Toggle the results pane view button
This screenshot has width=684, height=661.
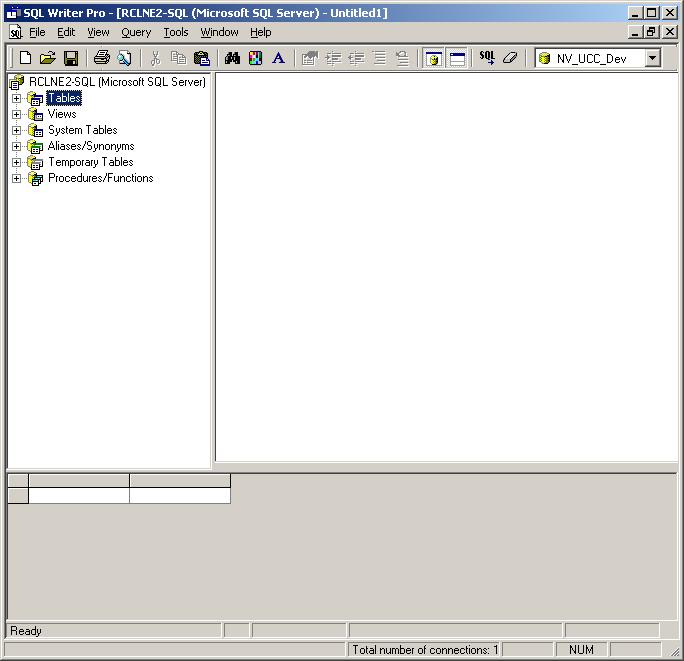[457, 58]
